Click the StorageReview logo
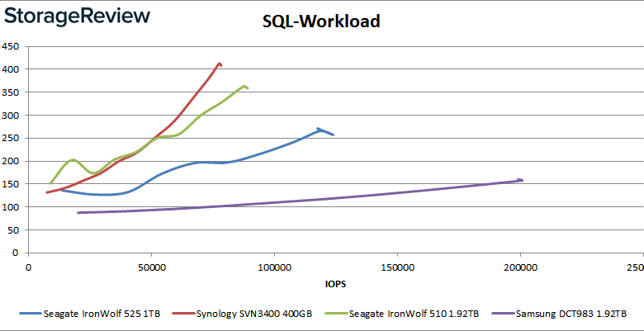 click(78, 18)
